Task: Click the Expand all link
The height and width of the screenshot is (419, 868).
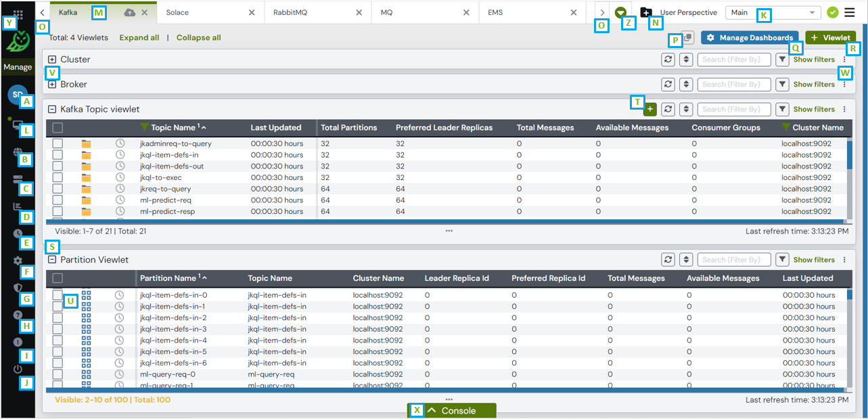Action: (139, 38)
